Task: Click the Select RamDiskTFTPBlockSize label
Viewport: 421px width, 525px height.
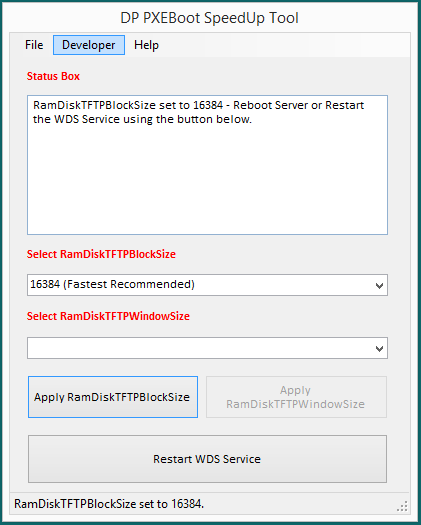Action: [101, 254]
